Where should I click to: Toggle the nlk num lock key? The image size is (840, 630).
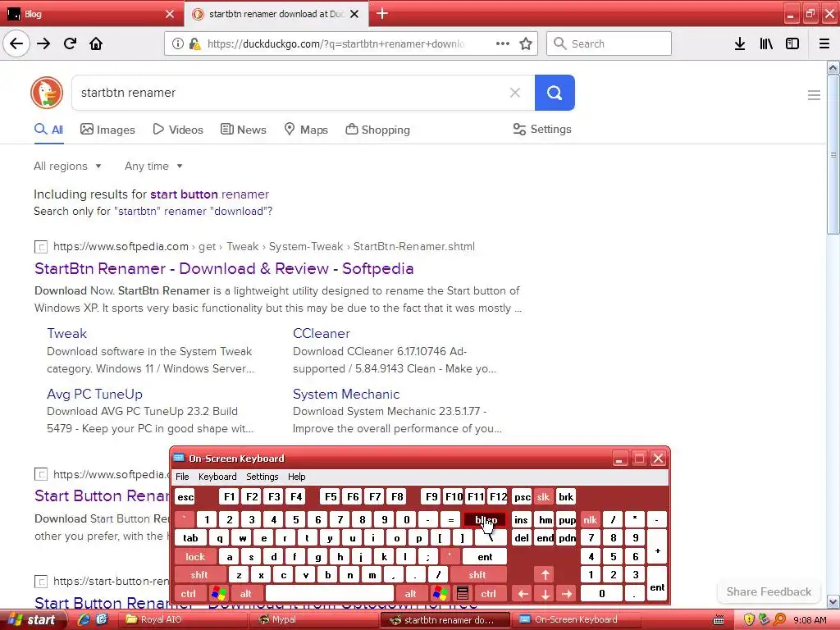pyautogui.click(x=590, y=519)
